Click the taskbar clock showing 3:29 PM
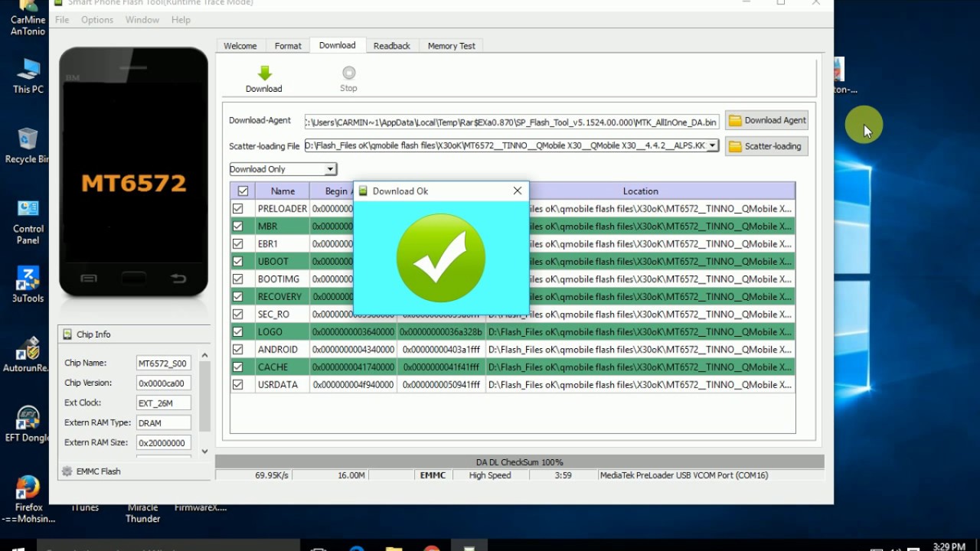The width and height of the screenshot is (980, 551). pyautogui.click(x=949, y=546)
